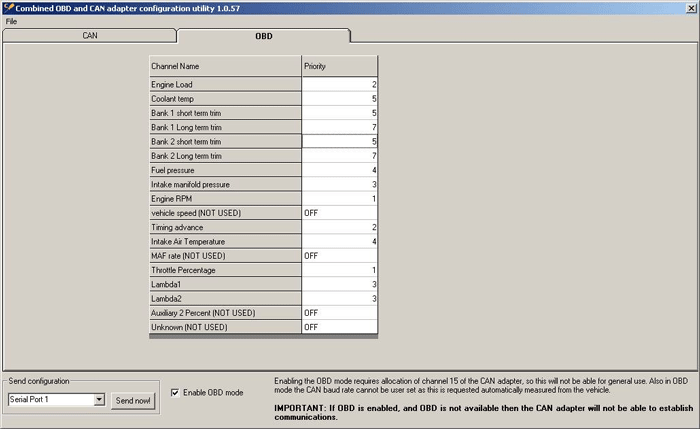Click the Coolant temp priority value
700x429 pixels.
[x=339, y=99]
